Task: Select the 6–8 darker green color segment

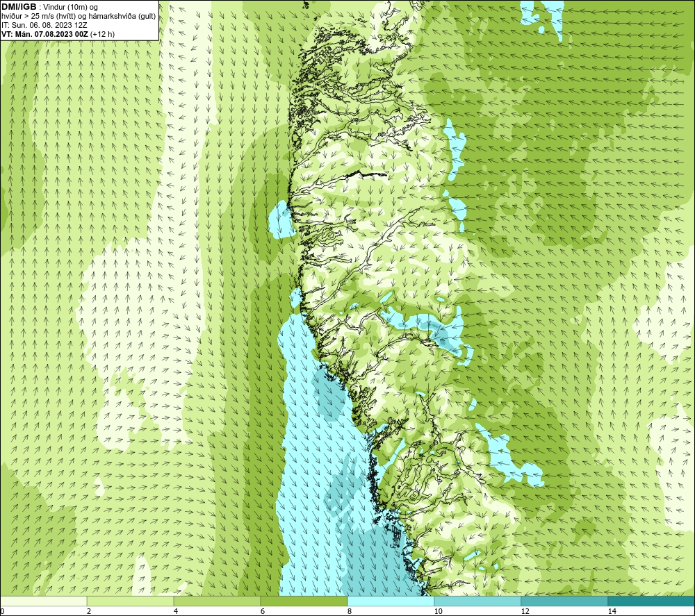Action: 304,601
